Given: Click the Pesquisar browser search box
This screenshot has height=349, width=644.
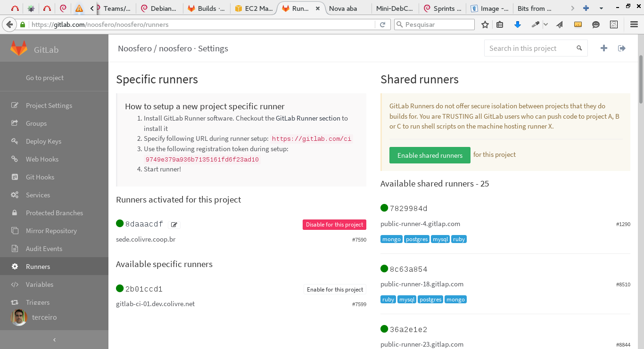Looking at the screenshot, I should point(434,24).
